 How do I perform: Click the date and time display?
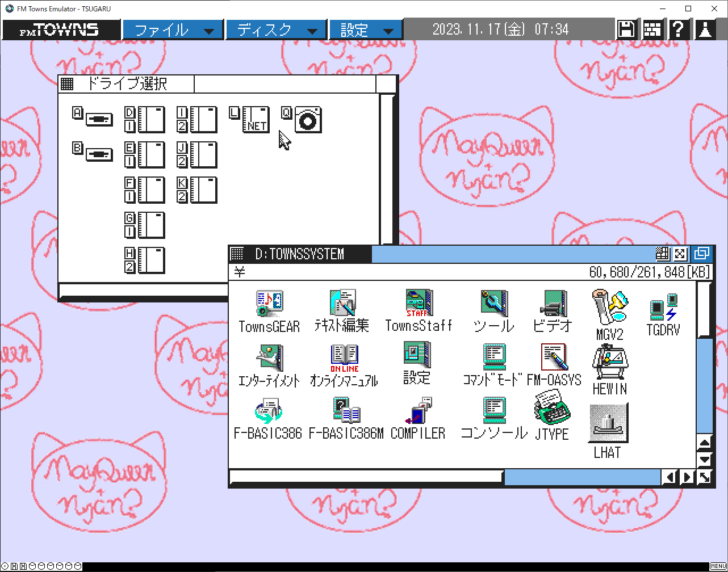tap(500, 30)
